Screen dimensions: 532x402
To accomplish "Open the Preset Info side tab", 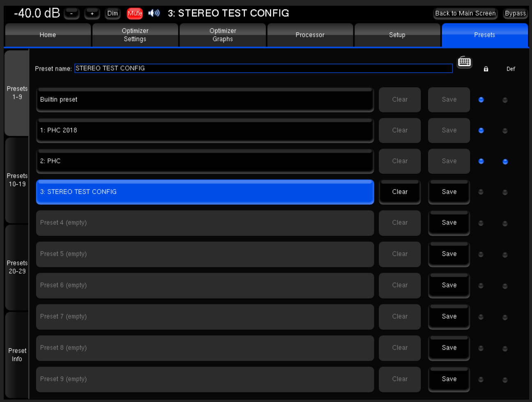I will coord(17,355).
